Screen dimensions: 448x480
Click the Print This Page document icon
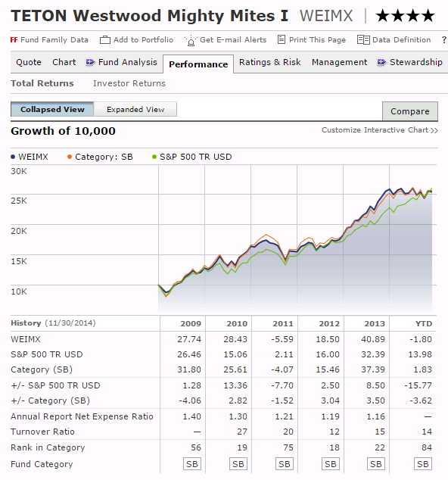tap(282, 40)
